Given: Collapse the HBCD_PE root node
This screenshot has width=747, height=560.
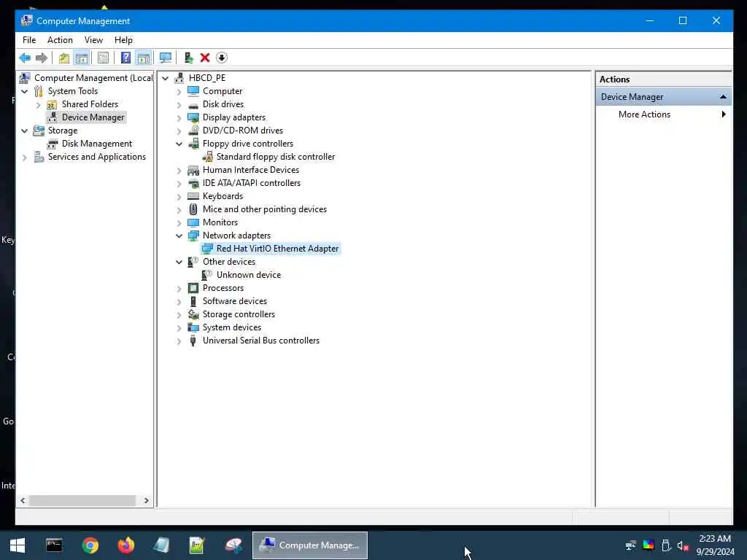Looking at the screenshot, I should pyautogui.click(x=166, y=78).
